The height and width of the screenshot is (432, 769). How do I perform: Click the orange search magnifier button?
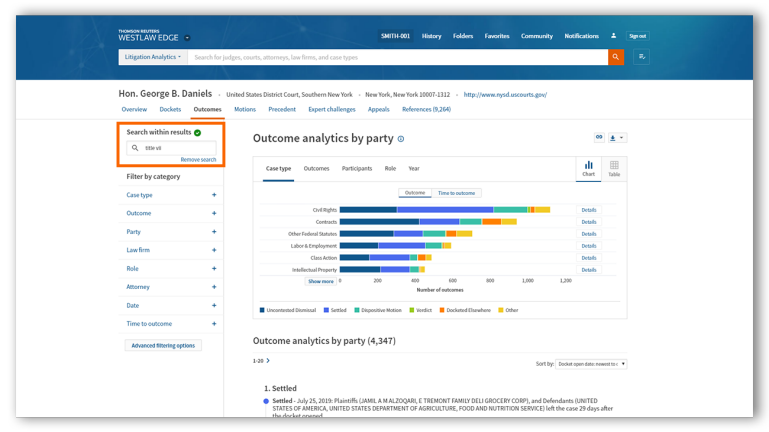616,57
